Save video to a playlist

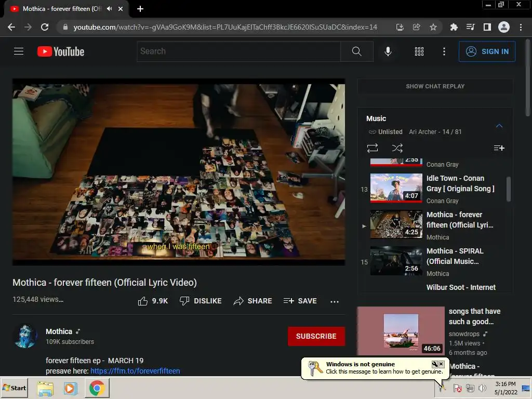tap(300, 301)
